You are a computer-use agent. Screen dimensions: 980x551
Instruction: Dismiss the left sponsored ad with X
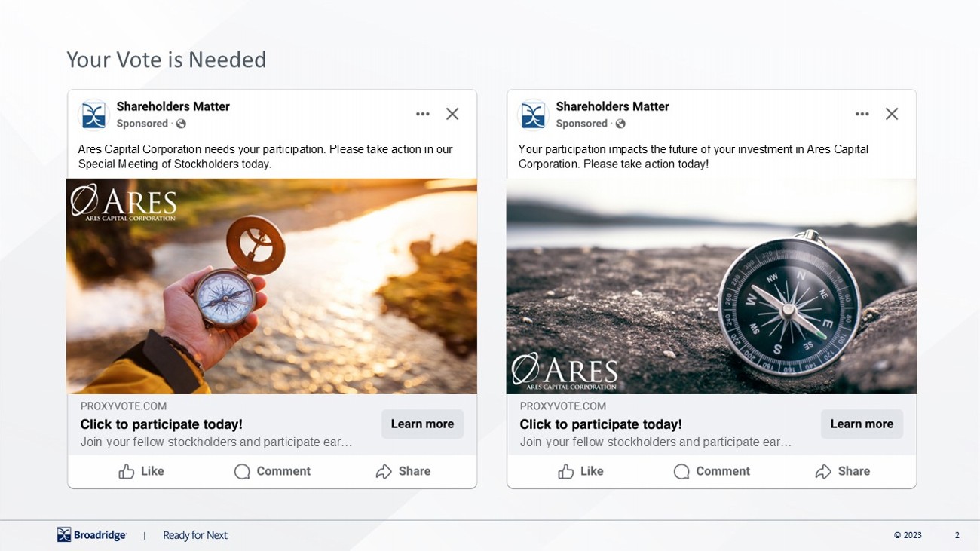point(452,114)
